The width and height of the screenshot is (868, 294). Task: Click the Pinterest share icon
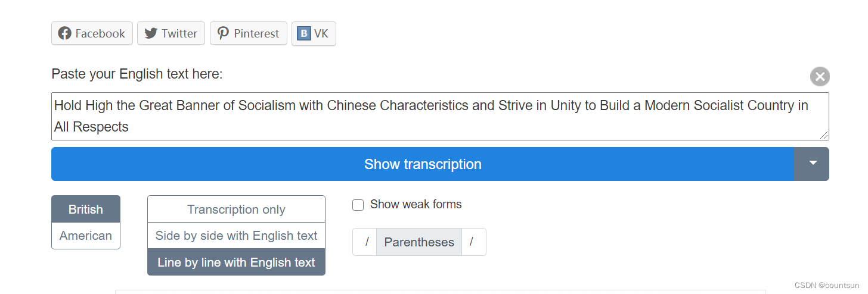(223, 34)
